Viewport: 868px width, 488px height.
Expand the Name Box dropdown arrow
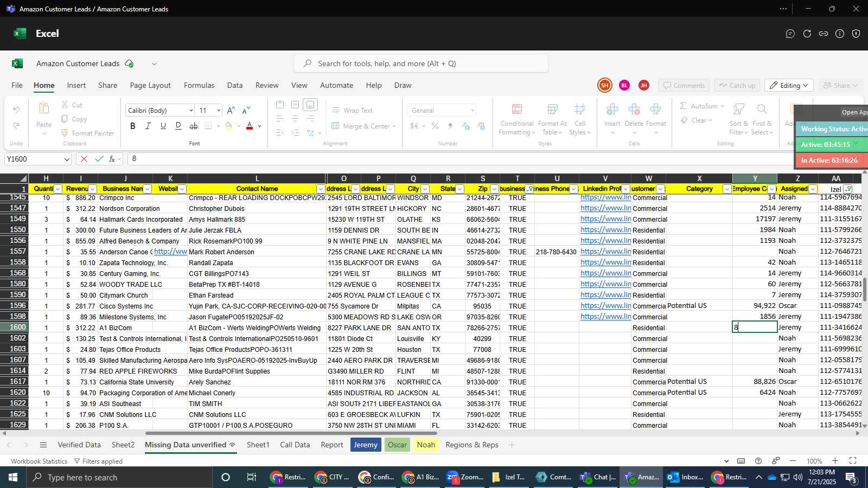67,159
